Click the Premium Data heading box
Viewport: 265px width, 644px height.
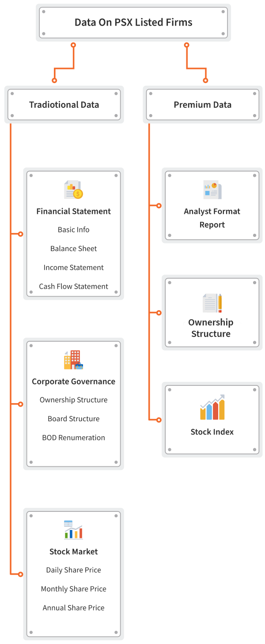[x=202, y=105]
